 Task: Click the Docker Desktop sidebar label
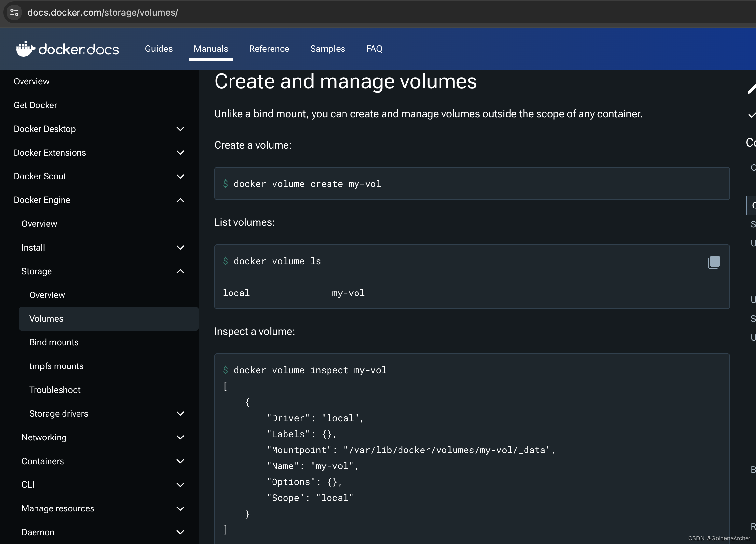[x=45, y=129]
